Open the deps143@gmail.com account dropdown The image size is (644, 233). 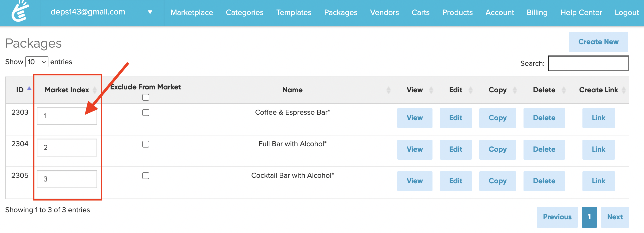[x=150, y=12]
